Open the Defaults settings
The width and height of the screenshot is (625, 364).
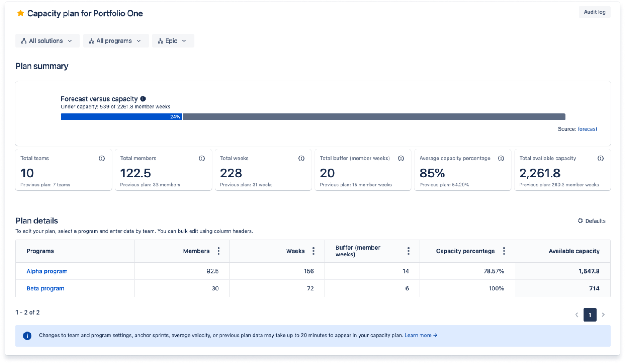click(592, 221)
